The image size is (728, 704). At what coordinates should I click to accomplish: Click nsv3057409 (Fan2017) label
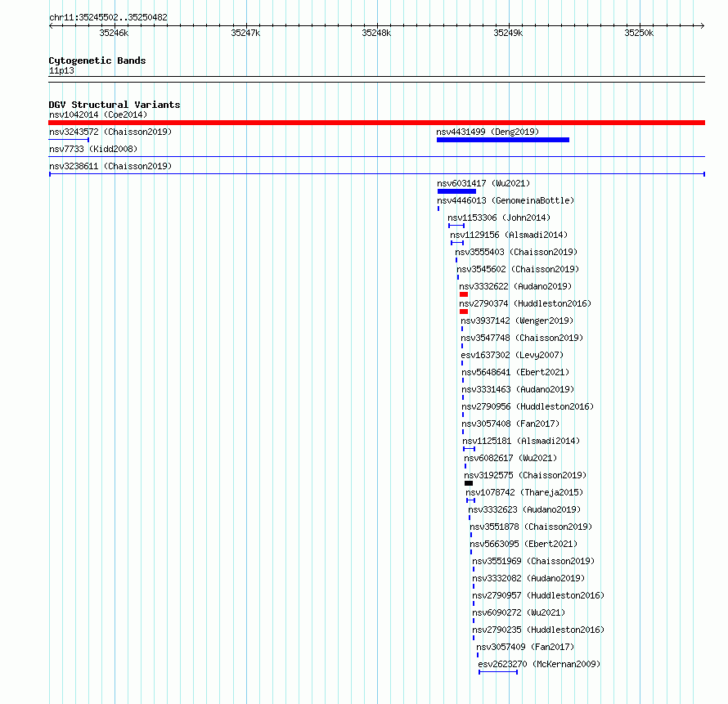coord(525,647)
